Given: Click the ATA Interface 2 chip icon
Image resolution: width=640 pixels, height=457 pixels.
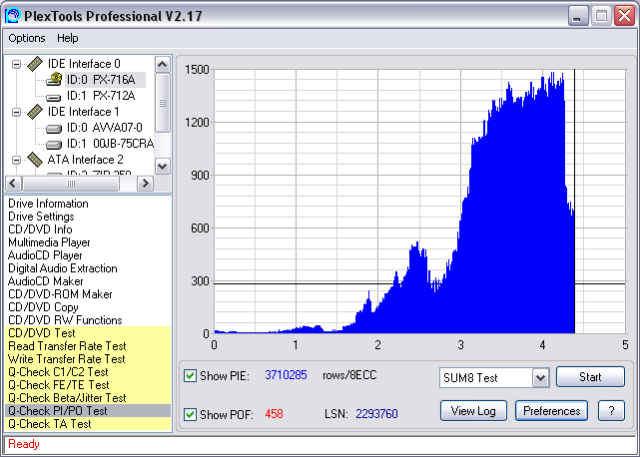Looking at the screenshot, I should point(35,160).
